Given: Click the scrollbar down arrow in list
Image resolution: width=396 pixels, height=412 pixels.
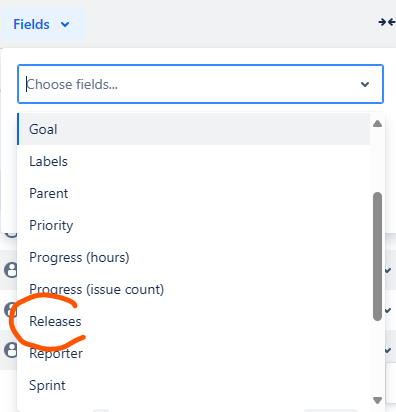Looking at the screenshot, I should (x=377, y=400).
